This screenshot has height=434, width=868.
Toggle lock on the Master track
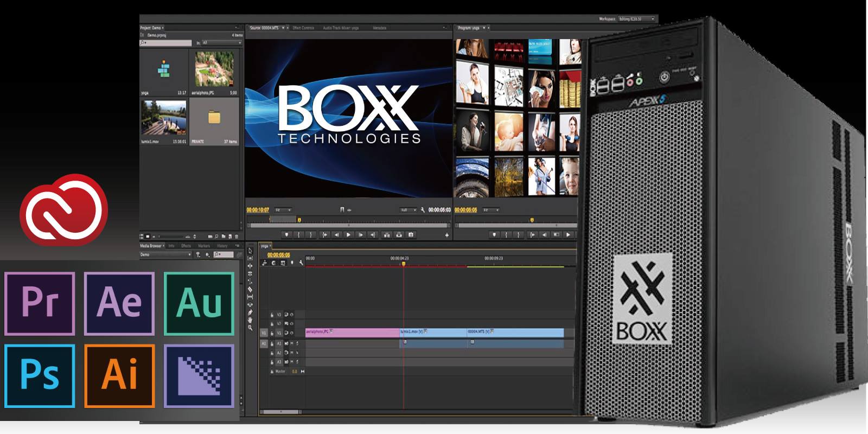272,372
